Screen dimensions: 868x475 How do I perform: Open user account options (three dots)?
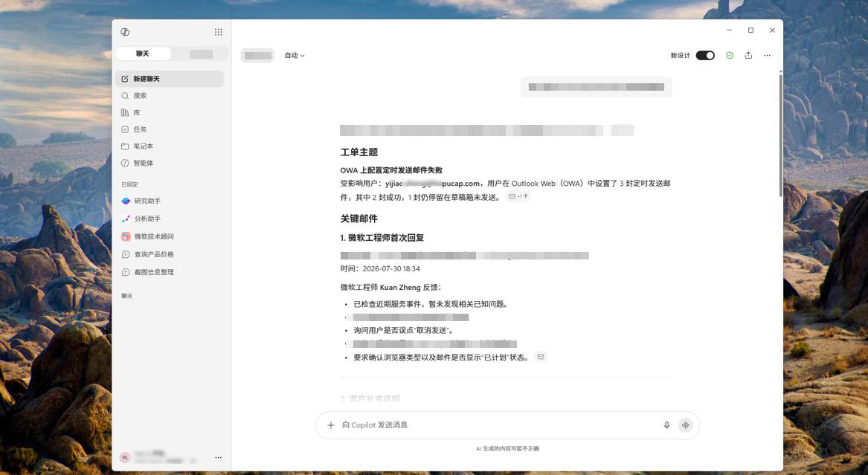pos(218,457)
